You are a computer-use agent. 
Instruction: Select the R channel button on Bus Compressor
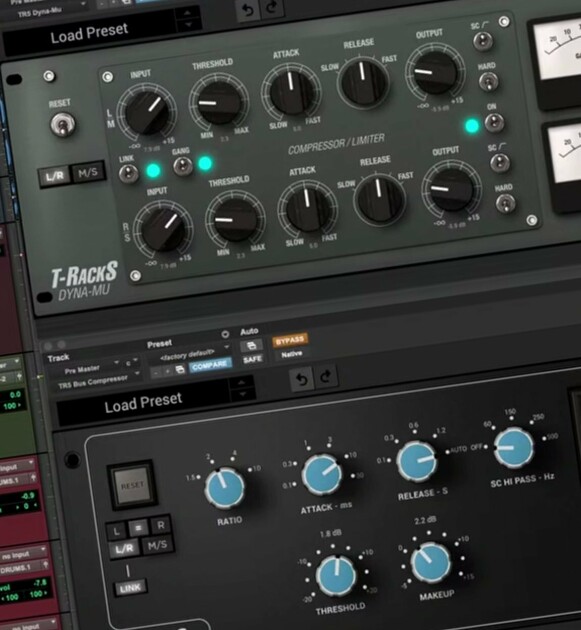click(161, 525)
